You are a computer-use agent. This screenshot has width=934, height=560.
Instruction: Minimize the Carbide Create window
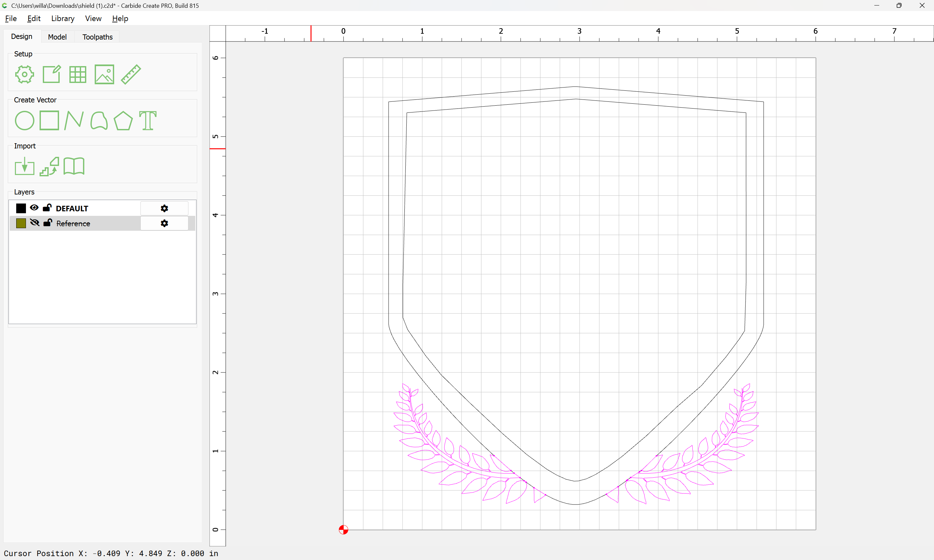(x=877, y=6)
